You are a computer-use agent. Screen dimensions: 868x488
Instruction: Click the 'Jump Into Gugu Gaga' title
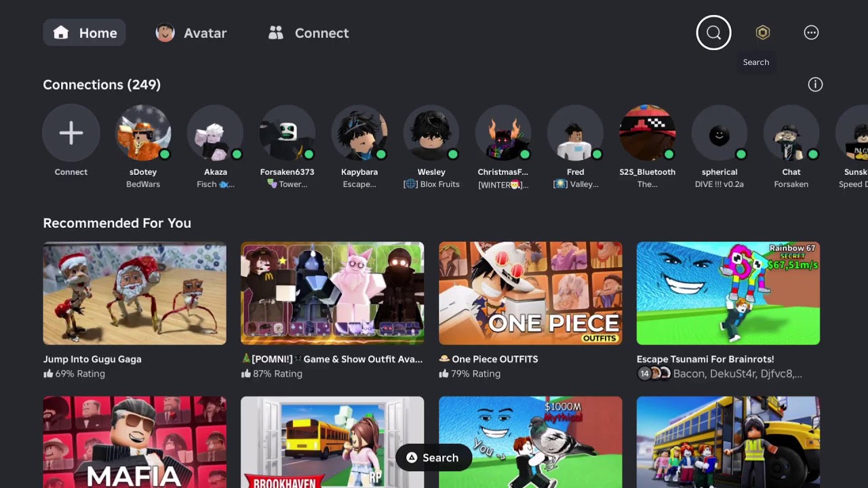[x=92, y=359]
